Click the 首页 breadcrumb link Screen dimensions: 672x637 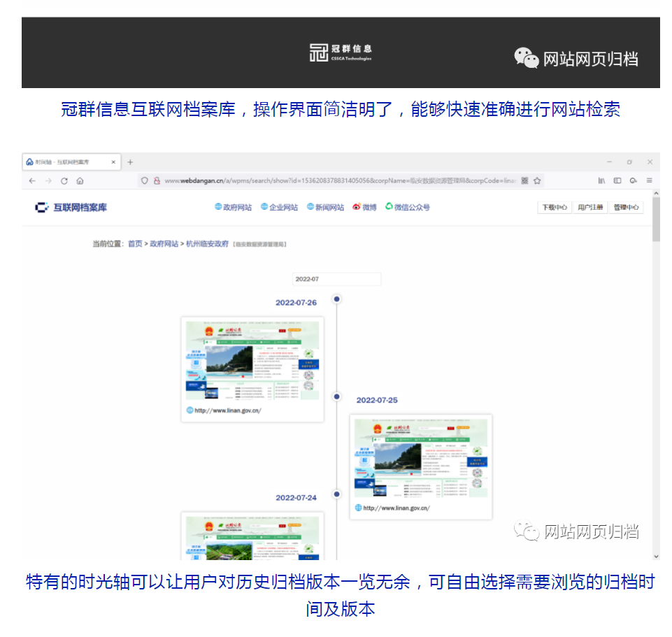(x=135, y=244)
